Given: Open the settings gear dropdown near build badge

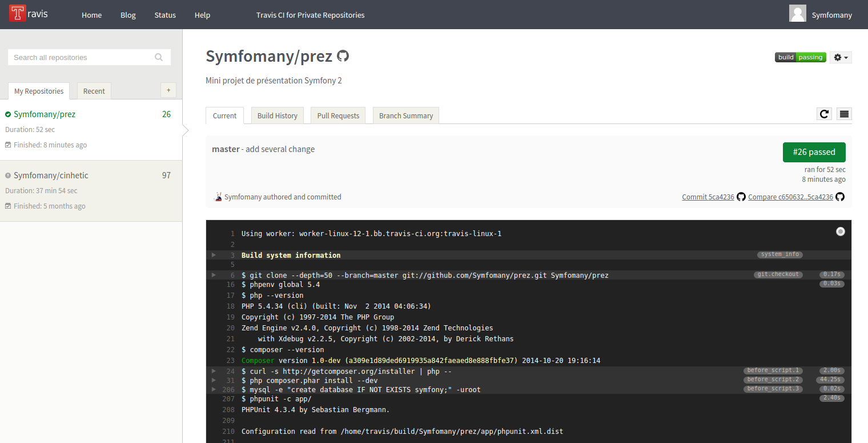Looking at the screenshot, I should [841, 57].
